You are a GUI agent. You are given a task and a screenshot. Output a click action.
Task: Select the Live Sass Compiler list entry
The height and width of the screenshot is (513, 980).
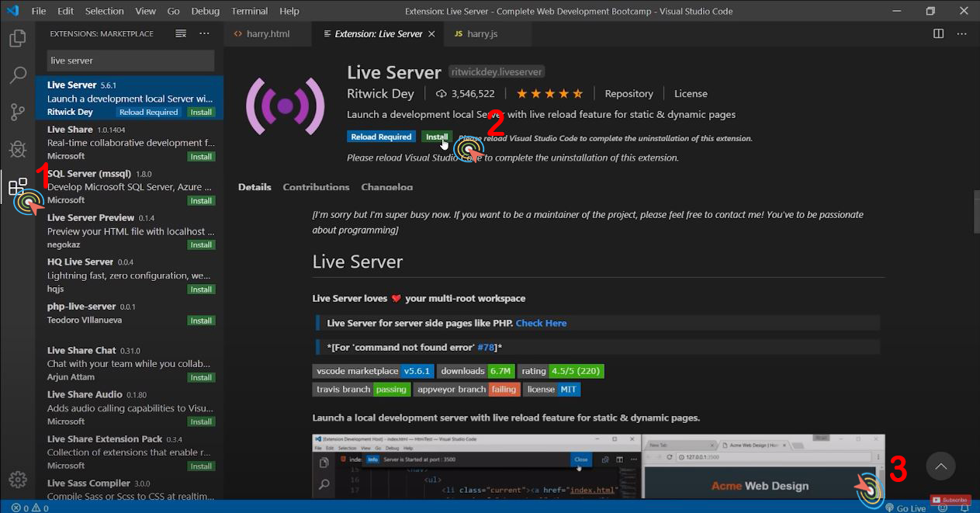(130, 489)
